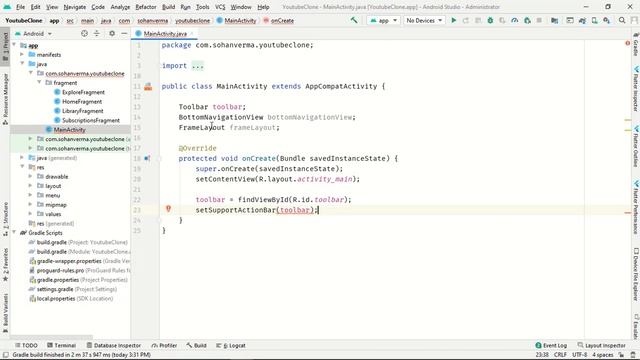Open the Refactor menu
This screenshot has width=640, height=360.
point(146,7)
